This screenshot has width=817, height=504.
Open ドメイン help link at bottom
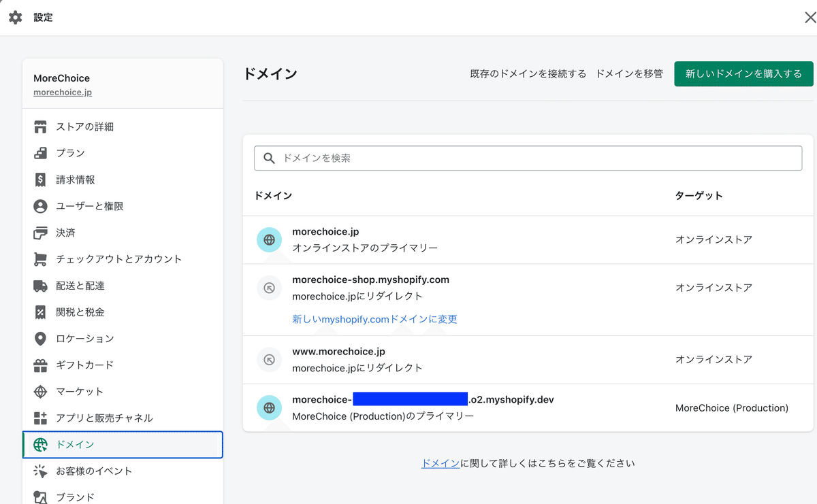(440, 463)
